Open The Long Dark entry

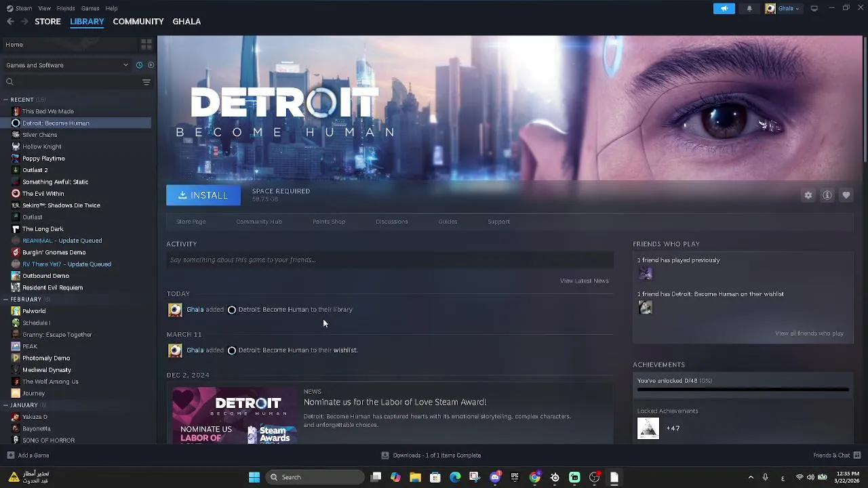(x=43, y=229)
